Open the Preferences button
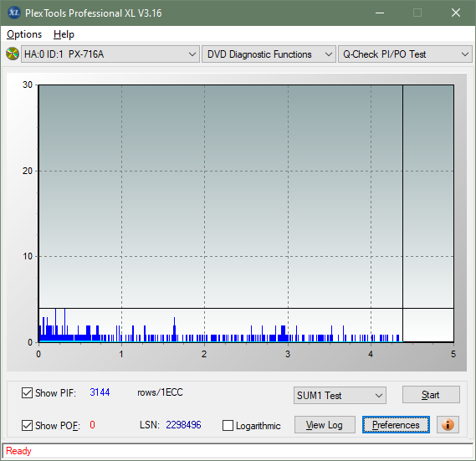This screenshot has width=476, height=461. point(396,424)
